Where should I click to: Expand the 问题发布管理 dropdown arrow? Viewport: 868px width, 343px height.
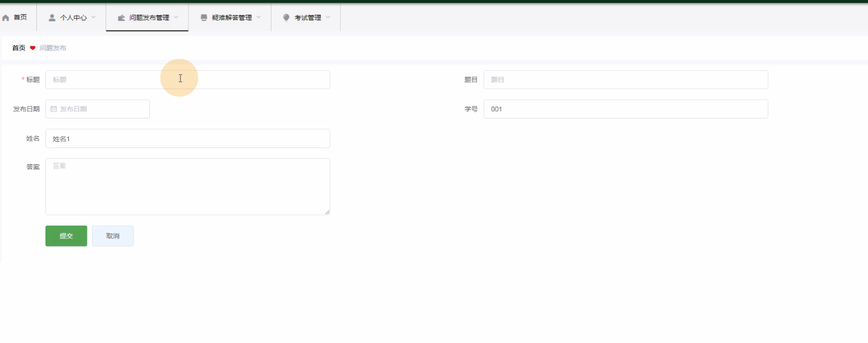tap(176, 18)
